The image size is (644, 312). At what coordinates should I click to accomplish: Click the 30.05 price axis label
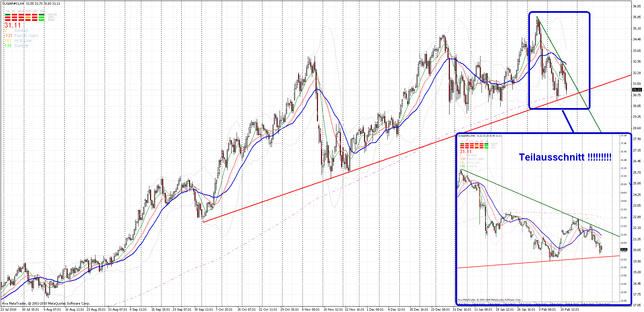(637, 106)
